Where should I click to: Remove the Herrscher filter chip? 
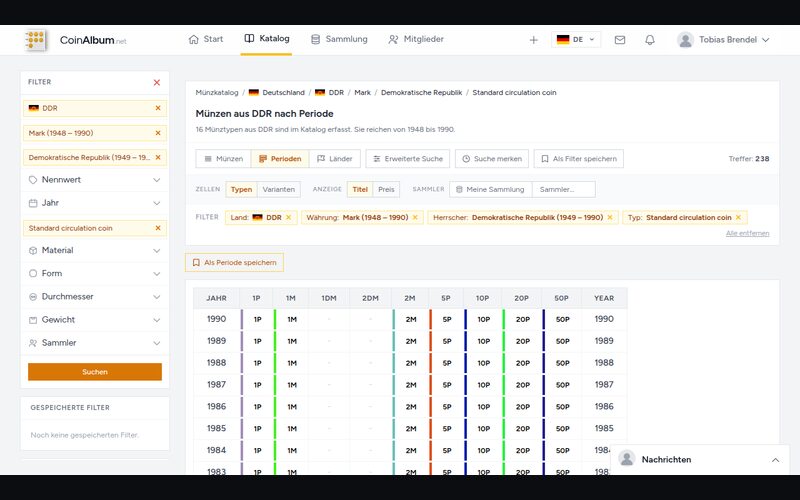(610, 217)
